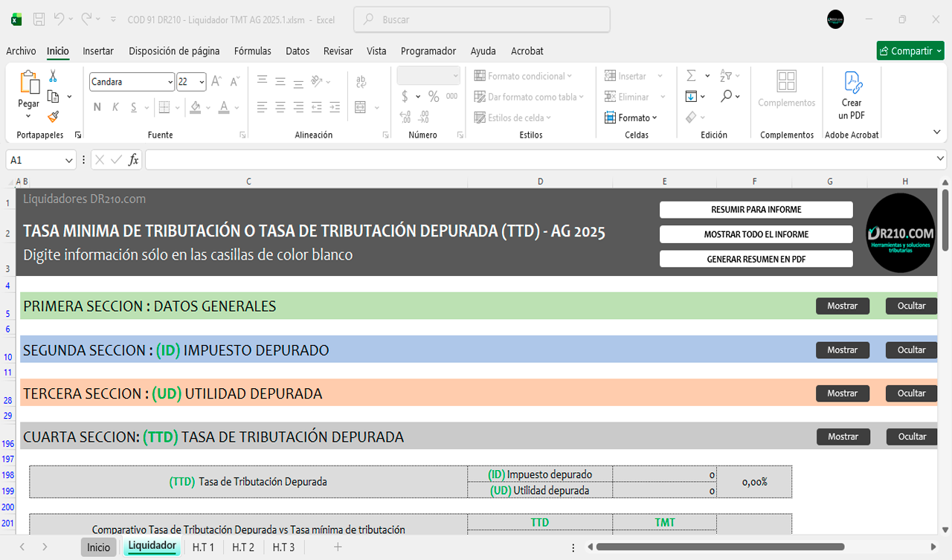Open the Fórmulas ribbon tab
The width and height of the screenshot is (952, 560).
(x=252, y=51)
